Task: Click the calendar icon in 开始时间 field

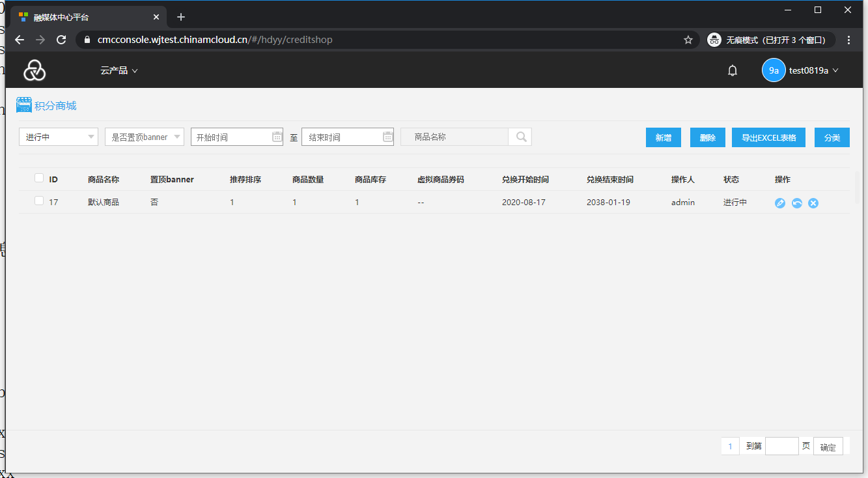Action: pos(277,137)
